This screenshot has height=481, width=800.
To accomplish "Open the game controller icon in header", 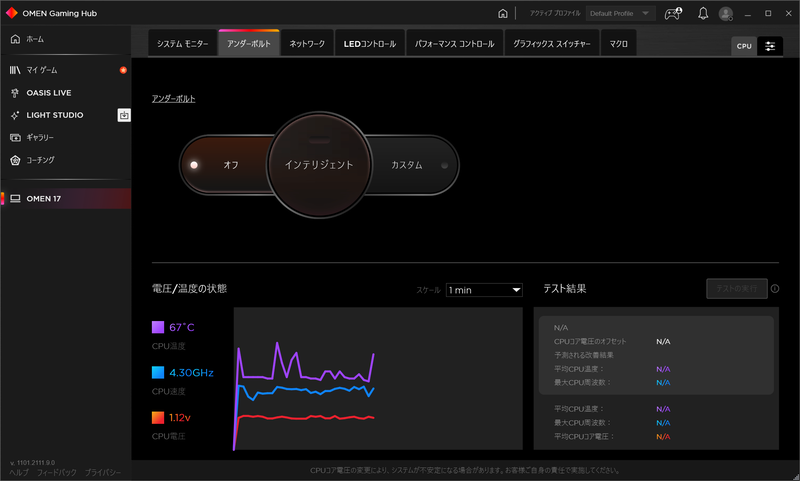I will [x=673, y=13].
